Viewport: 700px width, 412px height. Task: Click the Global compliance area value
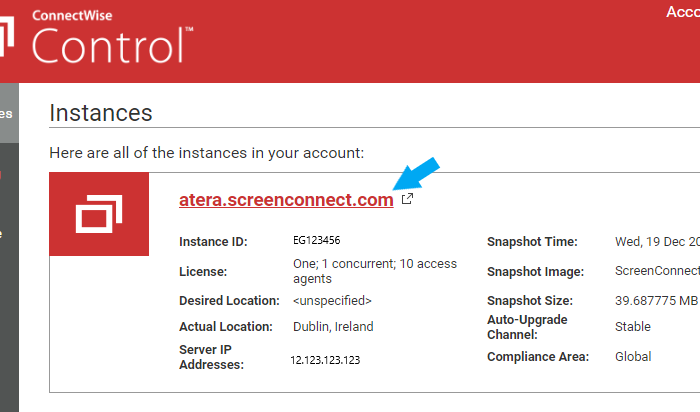coord(632,357)
